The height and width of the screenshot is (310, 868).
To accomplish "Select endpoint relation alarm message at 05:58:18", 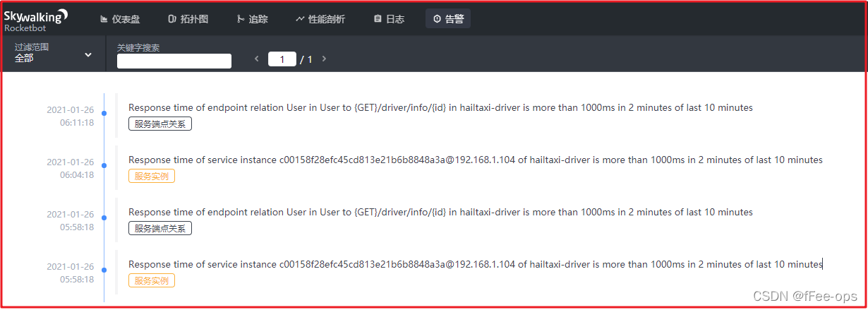I will pyautogui.click(x=440, y=212).
